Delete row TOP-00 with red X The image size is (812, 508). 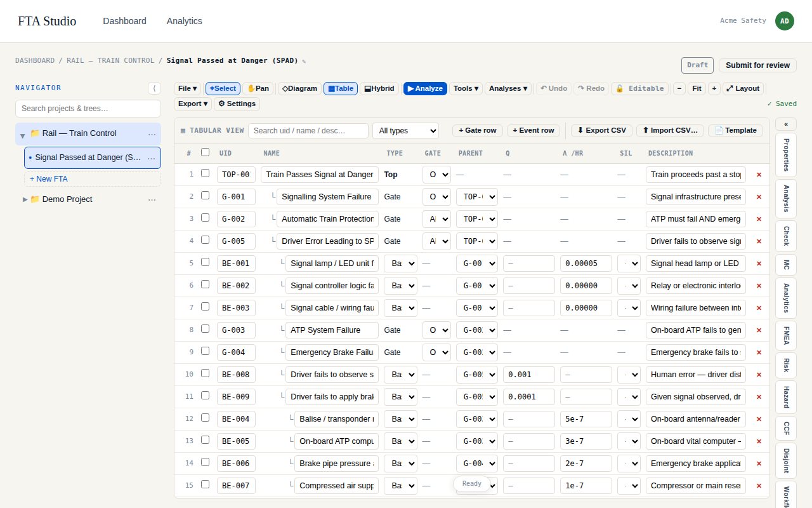click(759, 175)
